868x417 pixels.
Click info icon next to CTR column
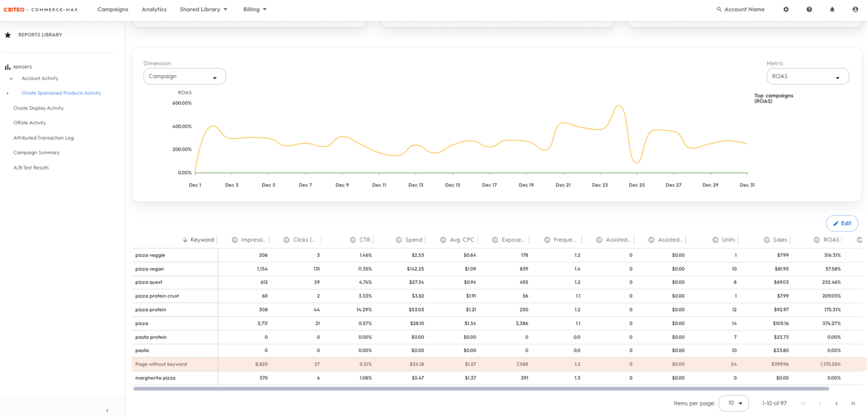pos(353,240)
